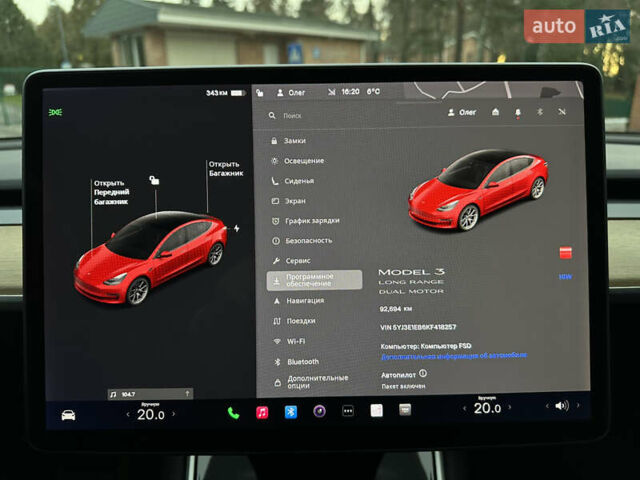The image size is (640, 480).
Task: Open the HomeLink garage icon
Action: pos(495,112)
